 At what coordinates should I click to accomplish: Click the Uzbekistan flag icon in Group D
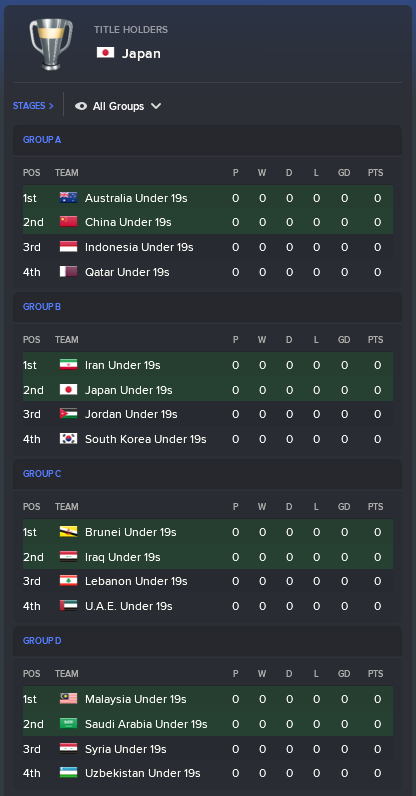[x=68, y=773]
